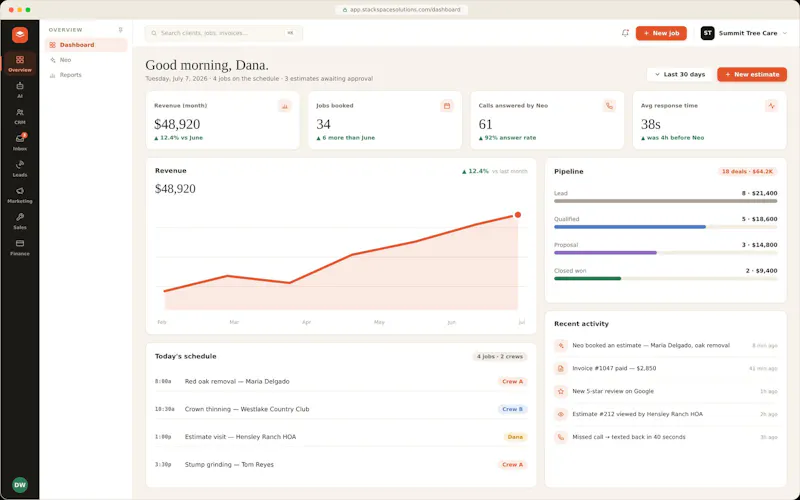Click the search clients, jobs, invoices field

tap(223, 33)
